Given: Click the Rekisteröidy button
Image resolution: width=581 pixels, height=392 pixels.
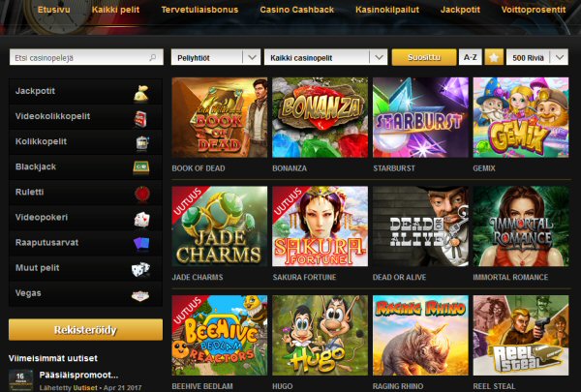Looking at the screenshot, I should click(85, 330).
